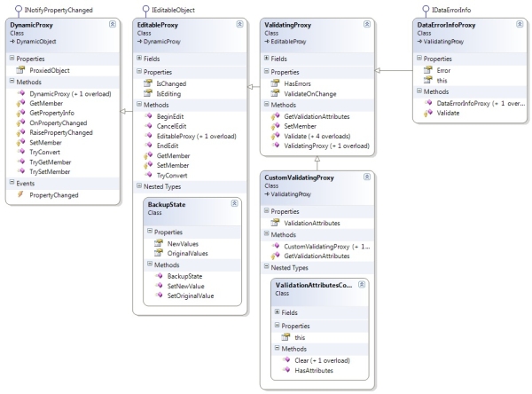
Task: Select the BackupState constructor method entry
Action: click(184, 276)
